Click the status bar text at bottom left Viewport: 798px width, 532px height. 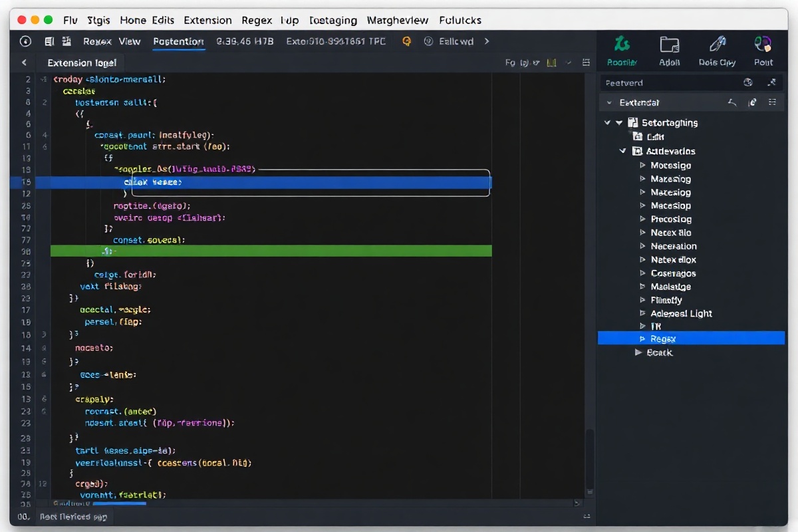tap(72, 517)
